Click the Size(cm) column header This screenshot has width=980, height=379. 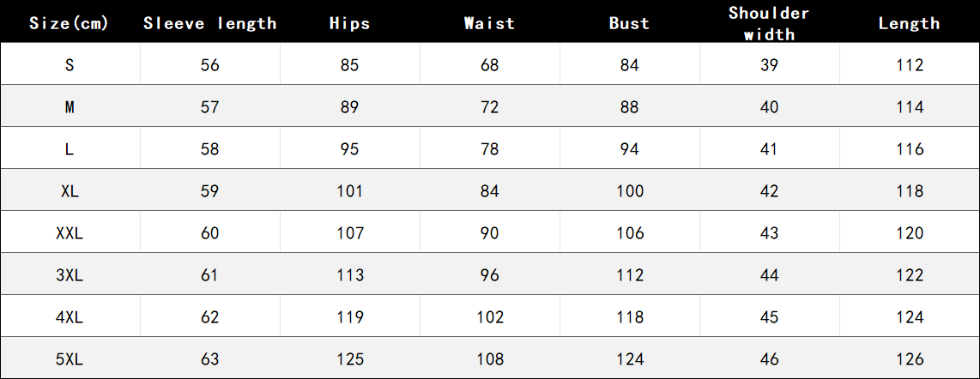click(70, 23)
